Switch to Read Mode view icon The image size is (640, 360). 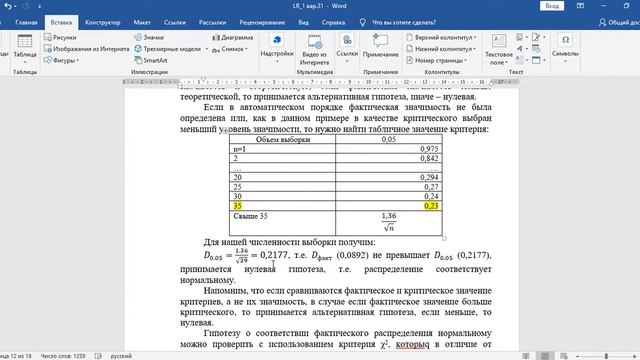pos(526,356)
